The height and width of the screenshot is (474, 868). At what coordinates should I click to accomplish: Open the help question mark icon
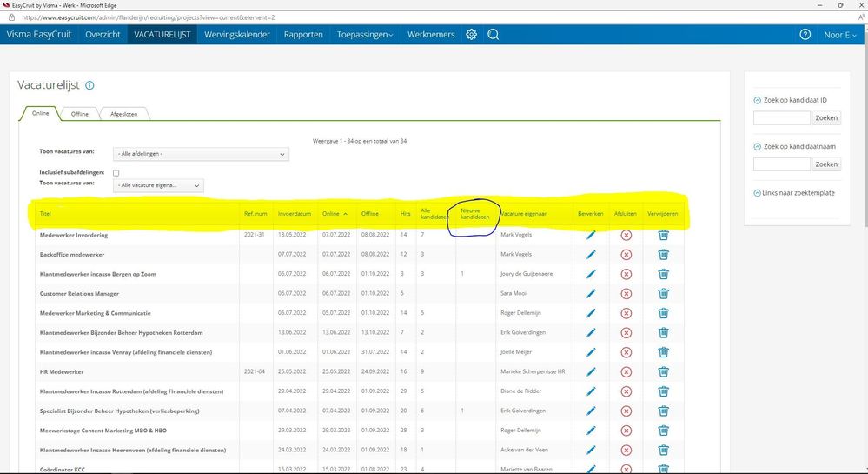(805, 35)
